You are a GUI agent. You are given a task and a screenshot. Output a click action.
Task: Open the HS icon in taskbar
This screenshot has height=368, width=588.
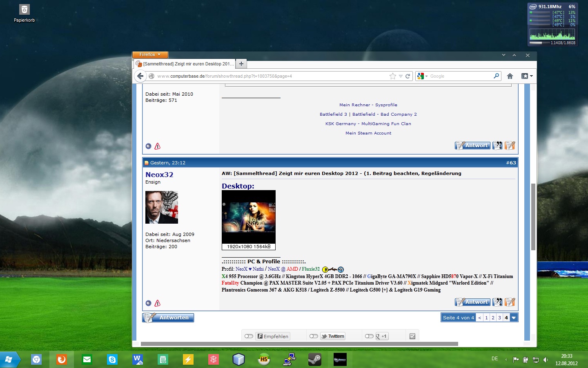pyautogui.click(x=264, y=359)
